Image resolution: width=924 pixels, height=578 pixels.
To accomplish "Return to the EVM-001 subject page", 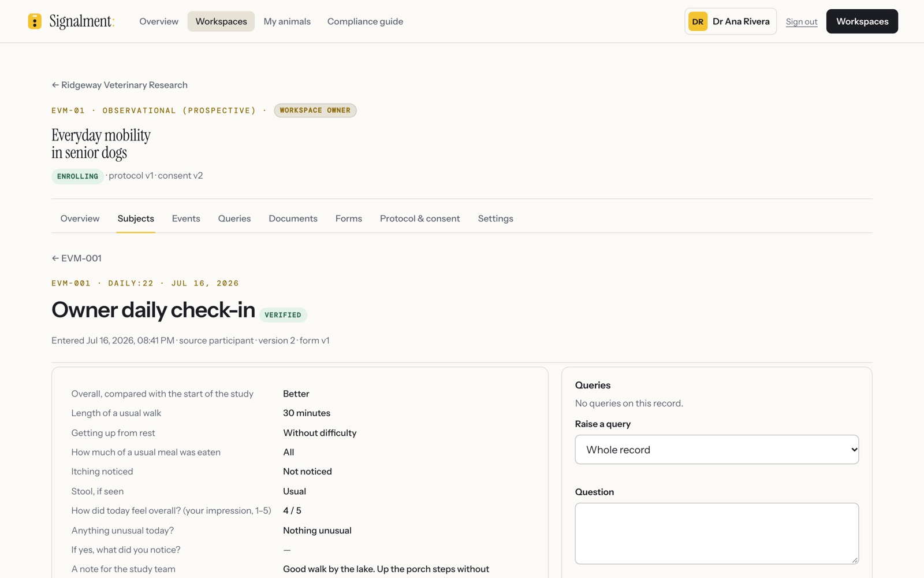I will [x=77, y=258].
